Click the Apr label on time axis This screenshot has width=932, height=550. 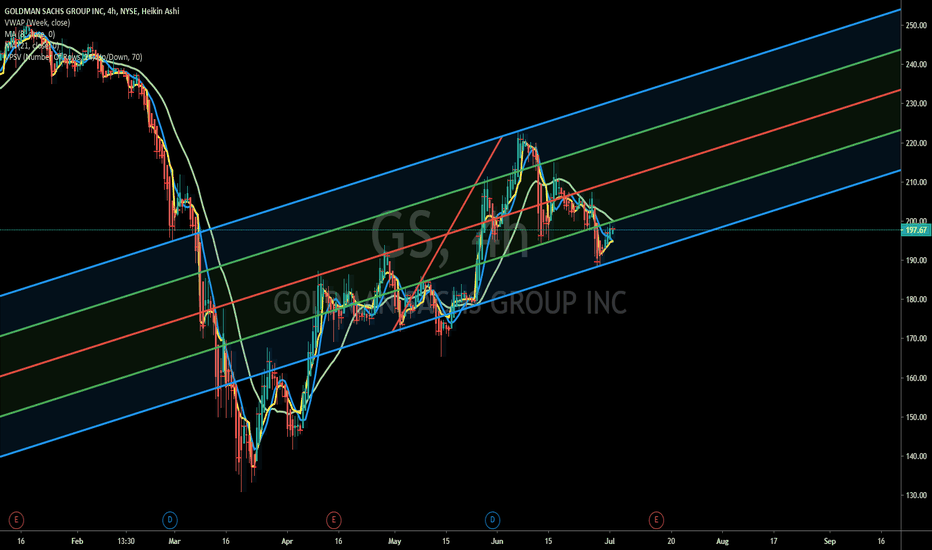(x=287, y=541)
